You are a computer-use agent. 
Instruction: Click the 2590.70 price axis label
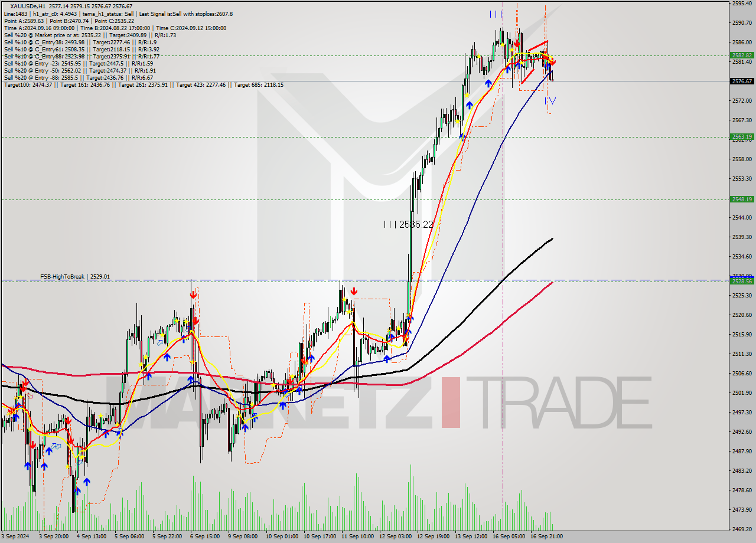[x=742, y=23]
